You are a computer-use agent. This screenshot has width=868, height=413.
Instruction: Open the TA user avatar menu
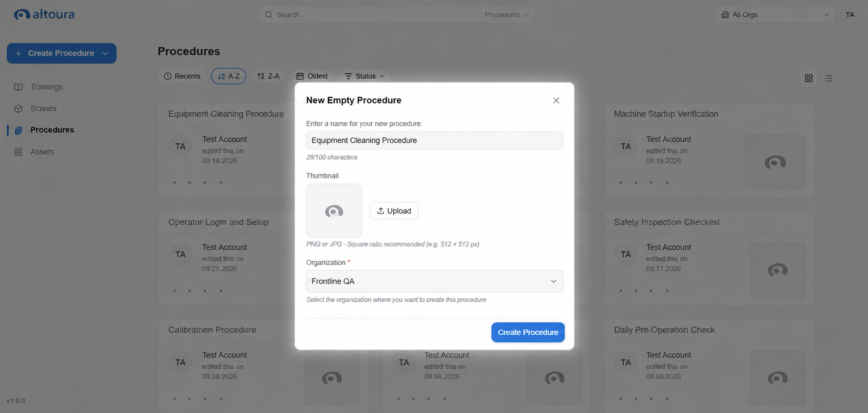(850, 15)
